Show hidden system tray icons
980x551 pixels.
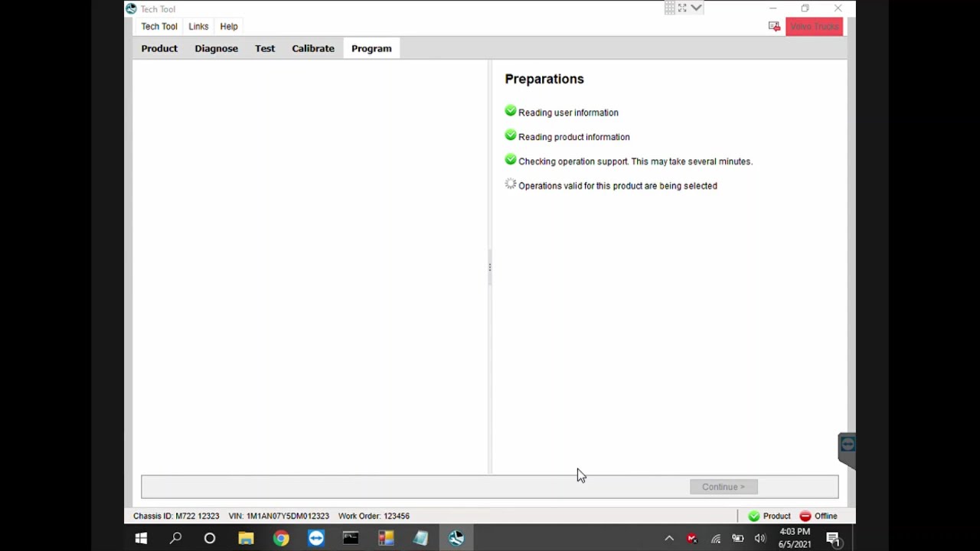tap(669, 539)
